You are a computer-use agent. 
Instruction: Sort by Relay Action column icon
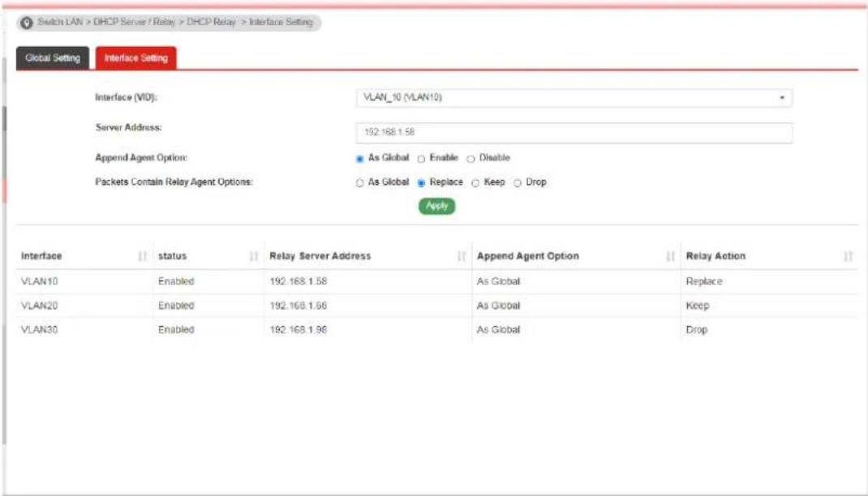pos(848,256)
